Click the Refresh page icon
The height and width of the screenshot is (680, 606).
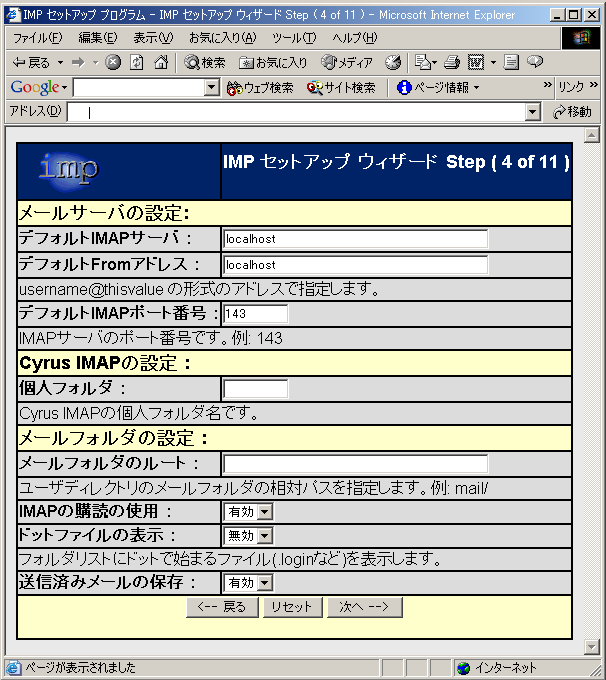(x=137, y=62)
